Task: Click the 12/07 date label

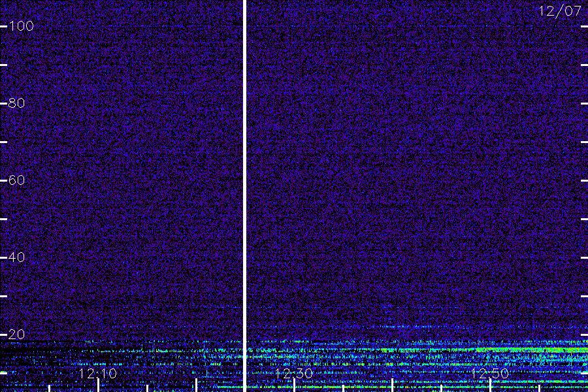Action: point(561,11)
